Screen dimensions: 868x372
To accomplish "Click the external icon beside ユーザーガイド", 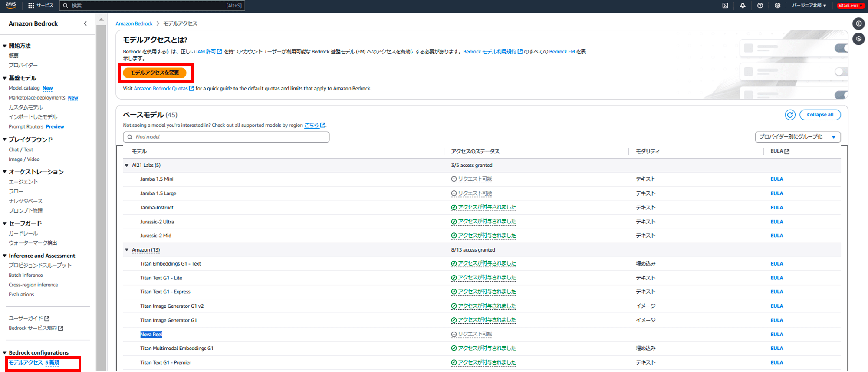I will [x=47, y=319].
